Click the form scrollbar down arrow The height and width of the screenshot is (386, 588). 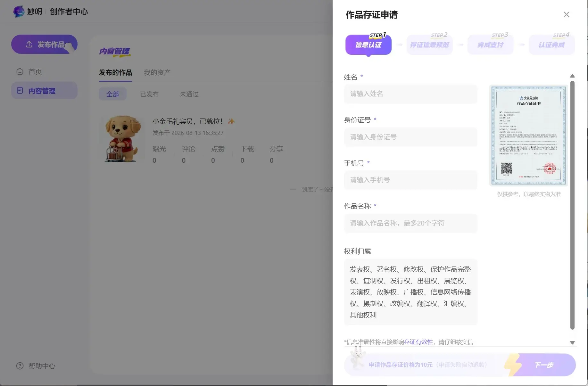coord(572,343)
